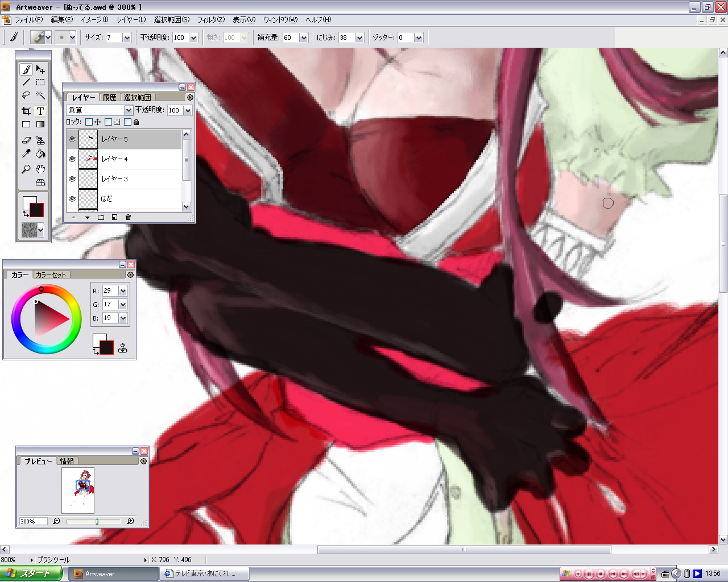Switch to the カラーセット tab
Screen dimensions: 728x582
pos(51,275)
